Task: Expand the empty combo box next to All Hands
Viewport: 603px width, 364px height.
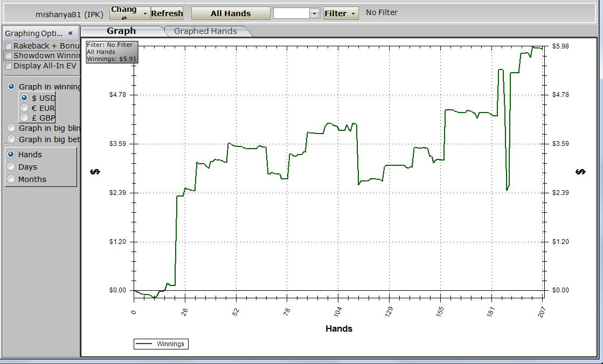Action: (x=314, y=13)
